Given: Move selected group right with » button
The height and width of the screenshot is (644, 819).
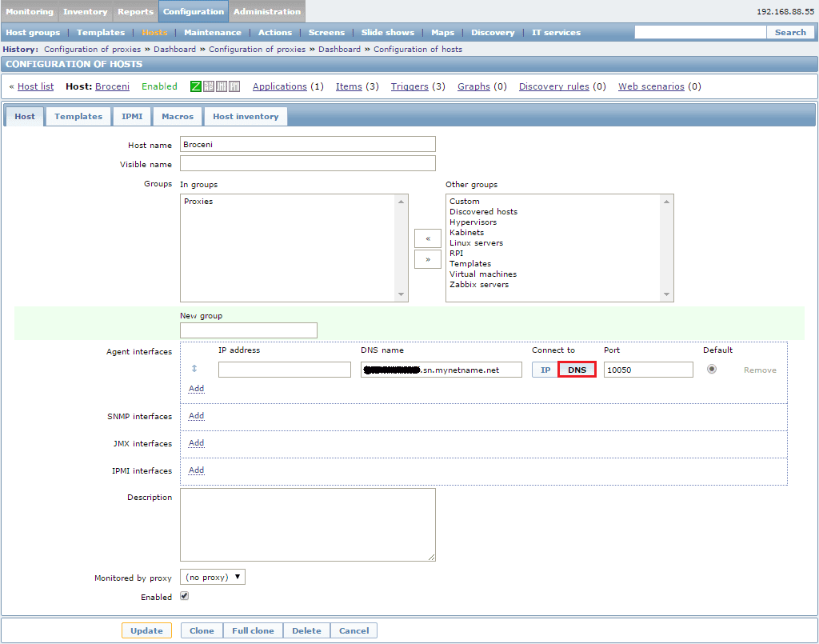Looking at the screenshot, I should tap(428, 259).
